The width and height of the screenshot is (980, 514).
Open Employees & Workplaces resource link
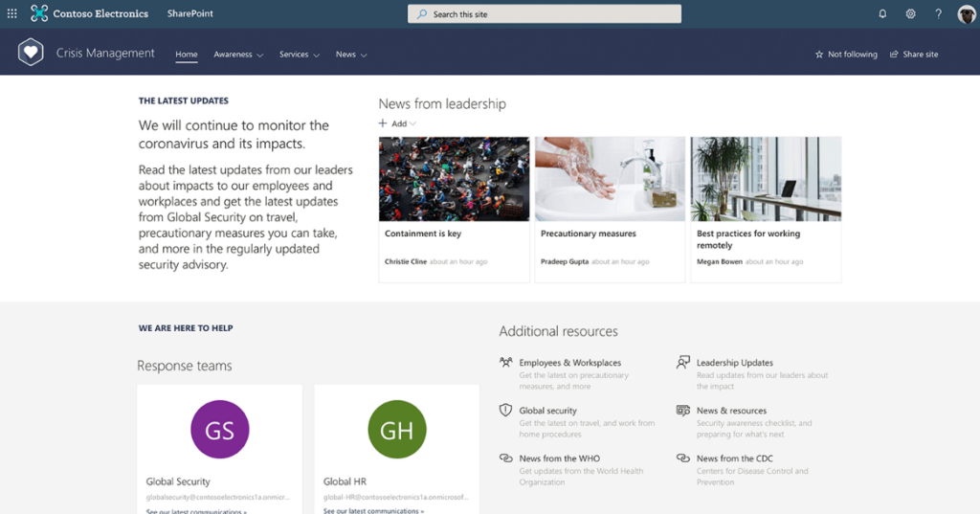[x=570, y=363]
